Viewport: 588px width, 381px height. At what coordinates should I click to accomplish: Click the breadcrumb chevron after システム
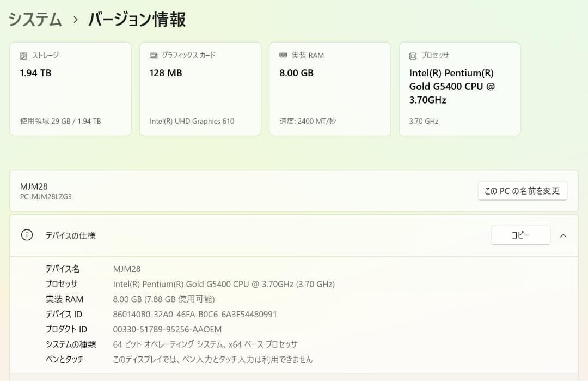(x=75, y=20)
